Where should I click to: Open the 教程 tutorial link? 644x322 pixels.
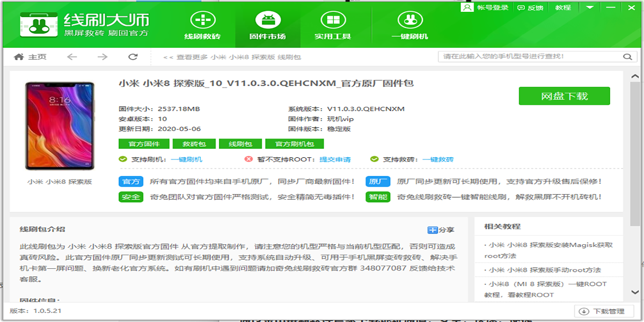(563, 8)
